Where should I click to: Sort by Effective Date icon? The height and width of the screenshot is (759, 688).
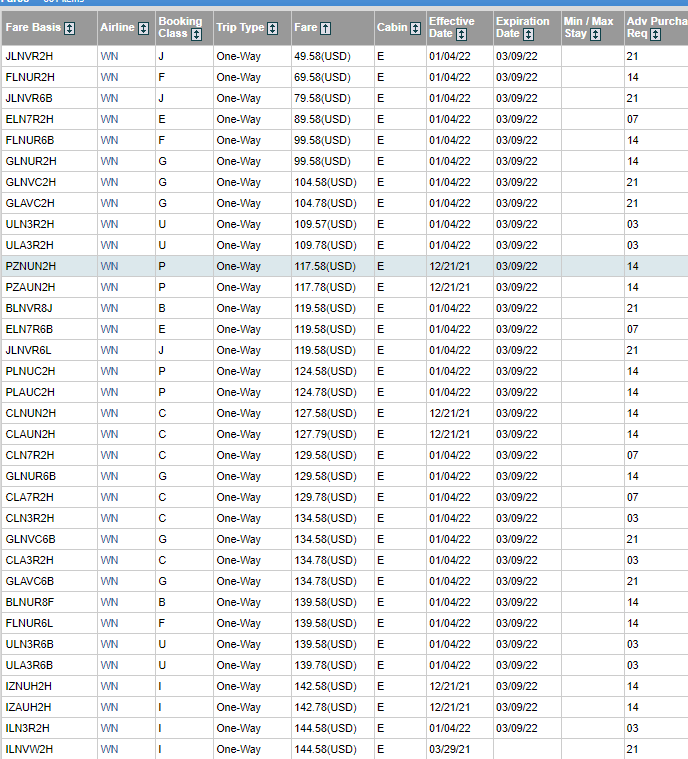(463, 35)
